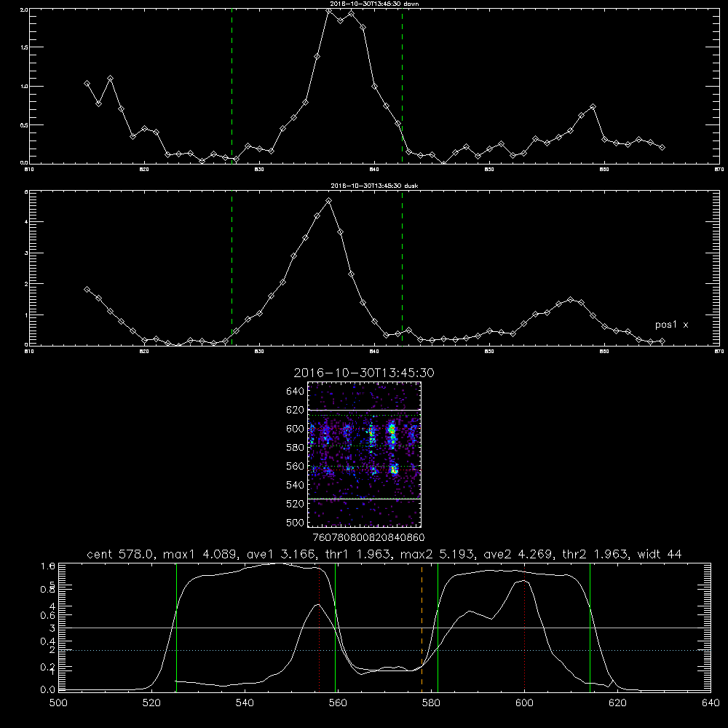Image resolution: width=728 pixels, height=728 pixels.
Task: Click the dotted blue threshold line in bottom plot
Action: pyautogui.click(x=384, y=650)
